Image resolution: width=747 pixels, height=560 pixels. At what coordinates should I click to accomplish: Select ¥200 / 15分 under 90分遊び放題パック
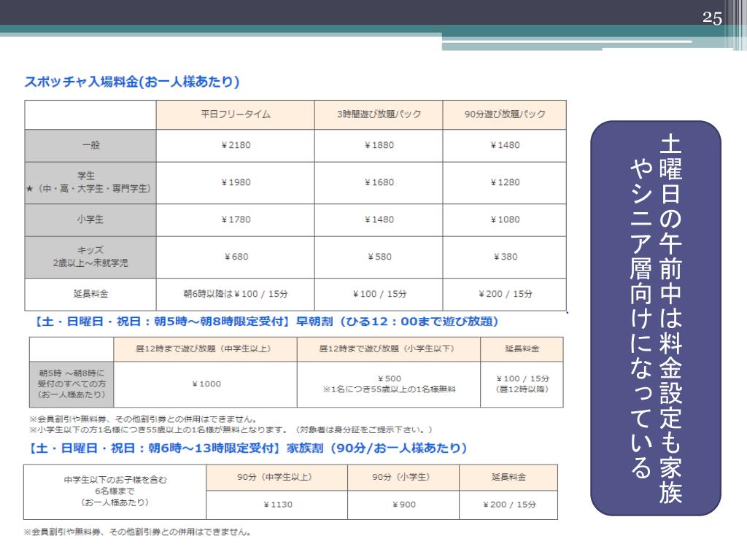click(x=505, y=295)
